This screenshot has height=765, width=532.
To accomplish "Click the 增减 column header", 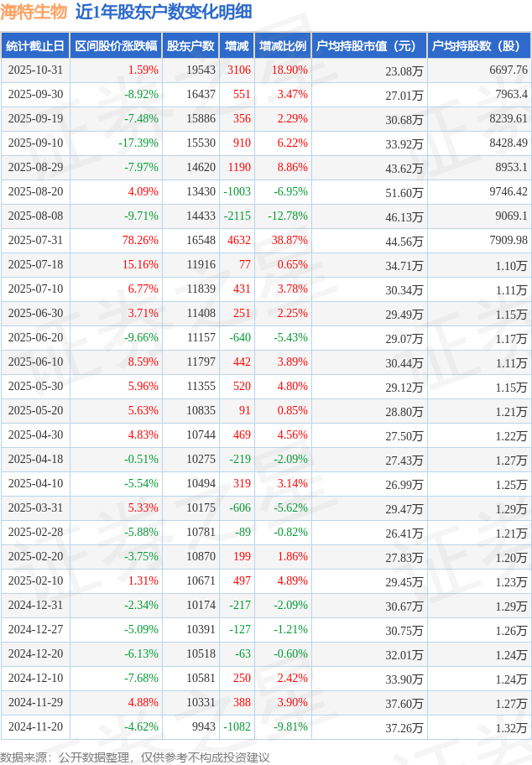I will point(237,46).
